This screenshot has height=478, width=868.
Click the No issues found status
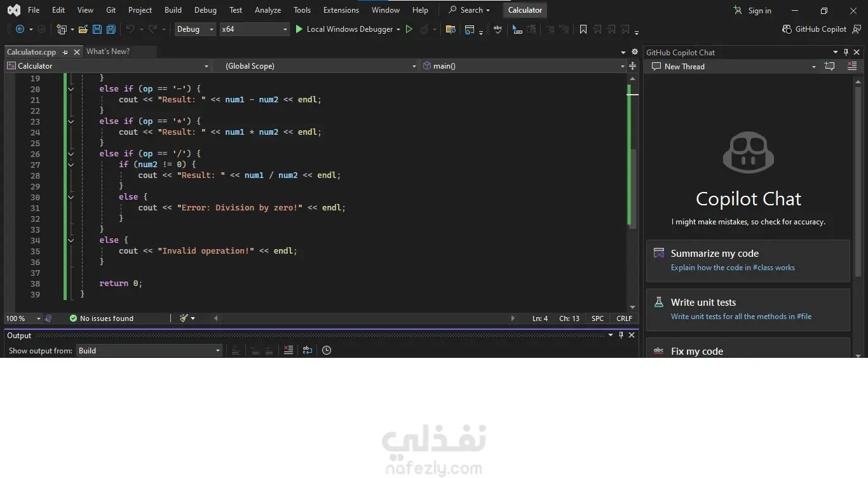(x=102, y=318)
